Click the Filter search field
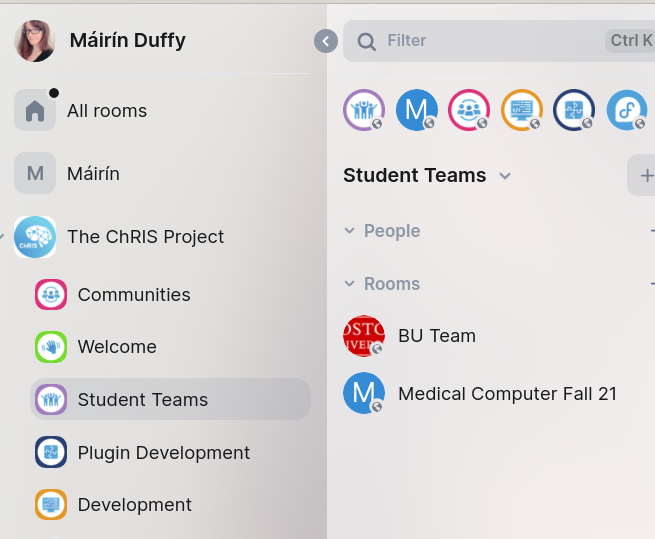The width and height of the screenshot is (655, 539). (x=499, y=41)
